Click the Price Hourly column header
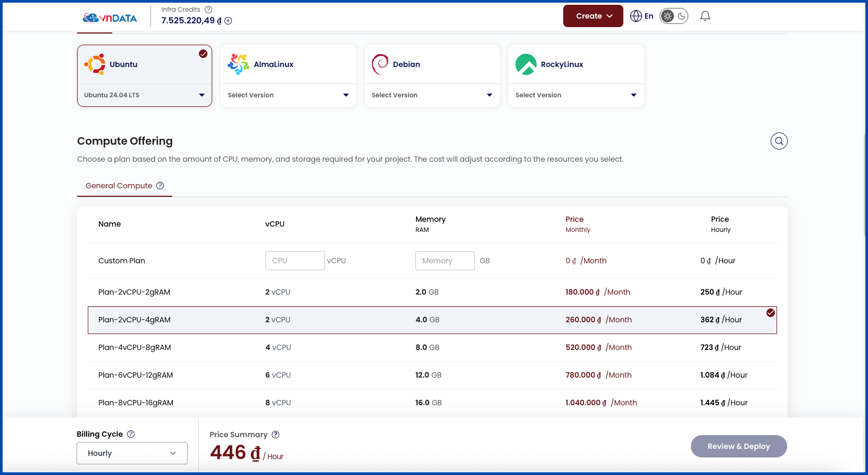868x475 pixels. [x=721, y=224]
